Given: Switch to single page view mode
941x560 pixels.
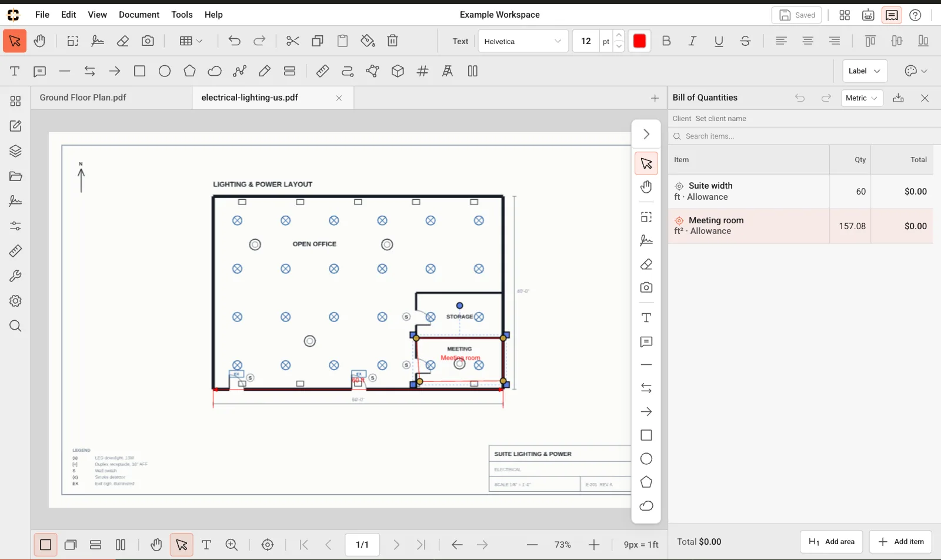Looking at the screenshot, I should coord(45,545).
